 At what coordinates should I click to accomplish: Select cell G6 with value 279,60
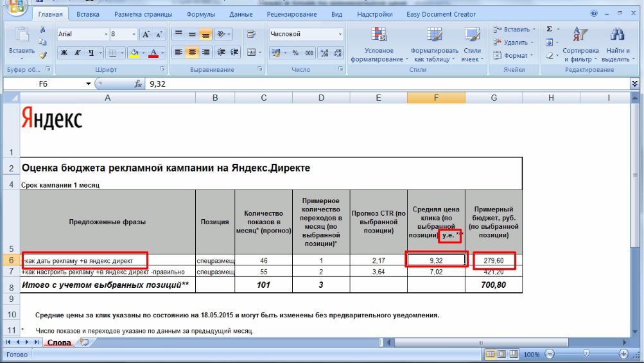click(x=493, y=260)
